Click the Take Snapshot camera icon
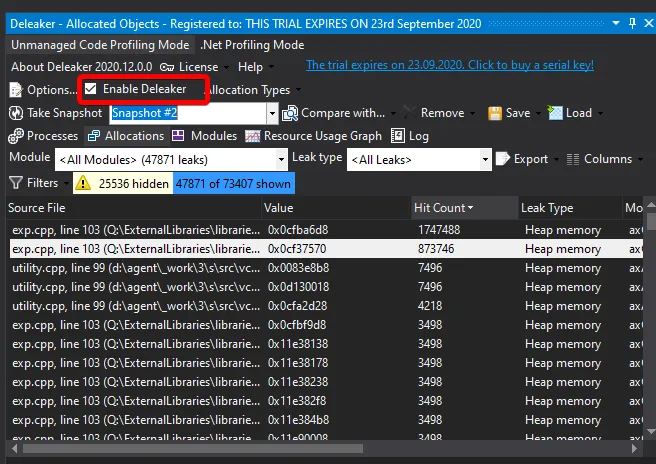This screenshot has height=464, width=656. pyautogui.click(x=16, y=113)
